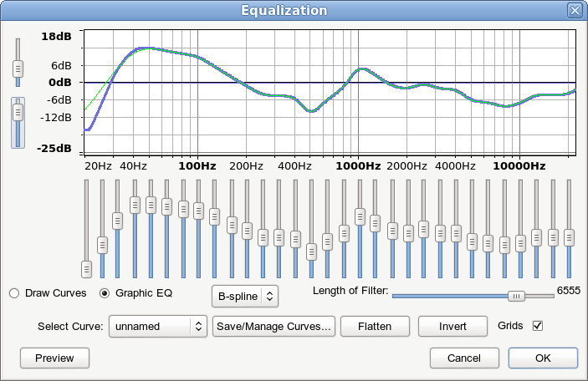Open the B-spline interpolation dropdown
588x381 pixels.
(245, 297)
